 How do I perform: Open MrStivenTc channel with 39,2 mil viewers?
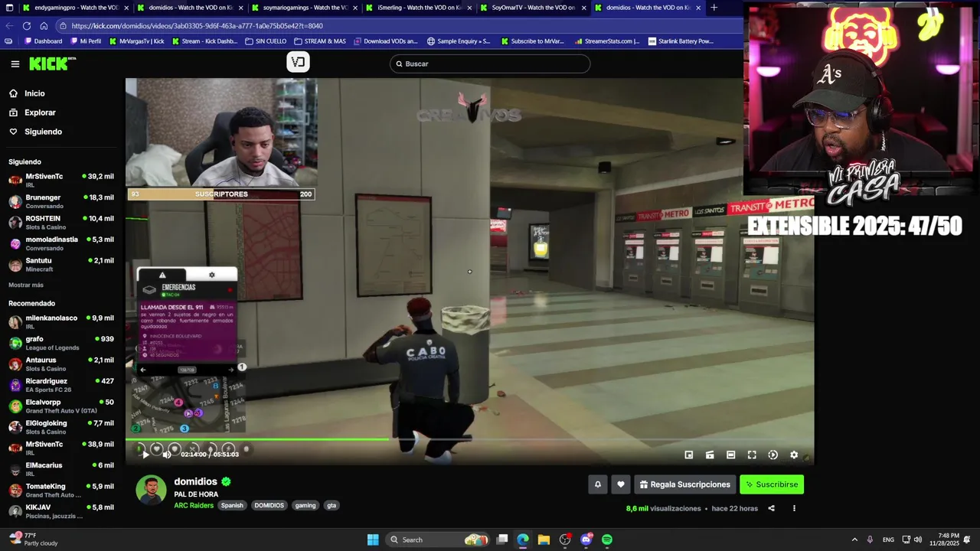pos(61,180)
